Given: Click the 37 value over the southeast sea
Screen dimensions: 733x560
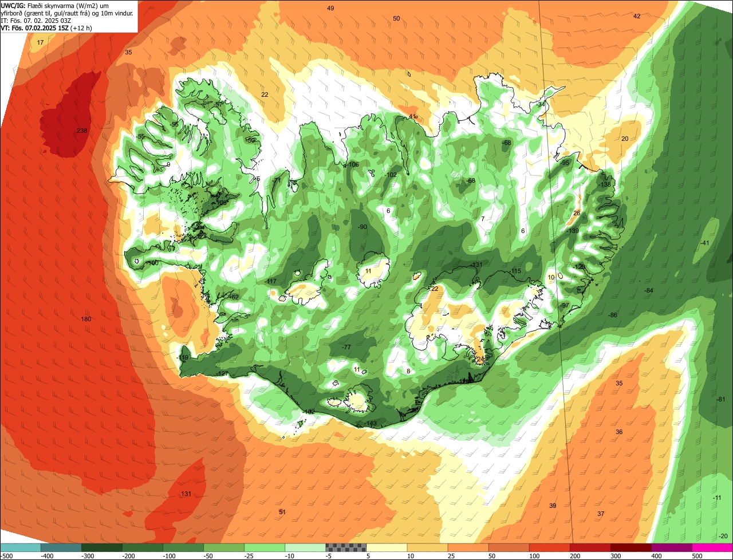Looking at the screenshot, I should click(x=601, y=514).
